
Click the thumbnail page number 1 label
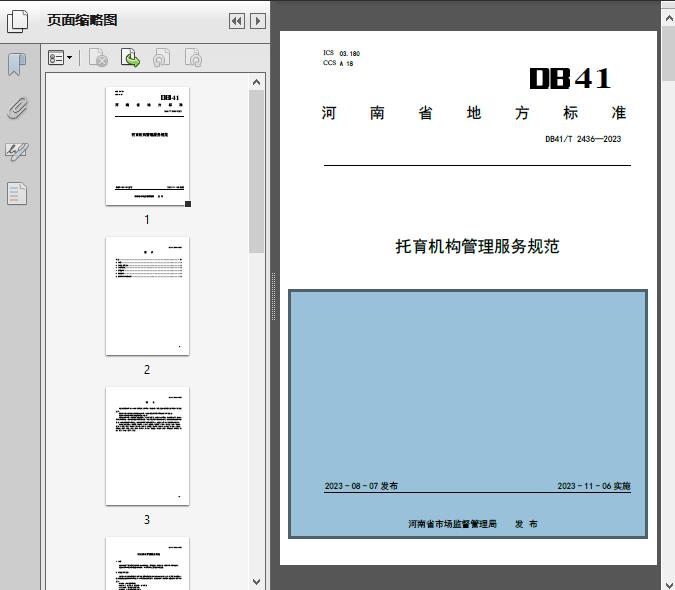click(147, 219)
